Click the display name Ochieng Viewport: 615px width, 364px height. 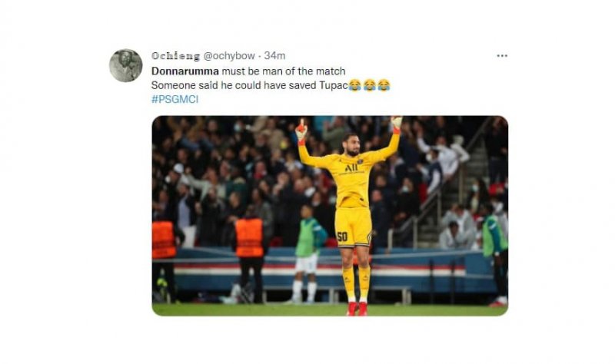coord(175,56)
